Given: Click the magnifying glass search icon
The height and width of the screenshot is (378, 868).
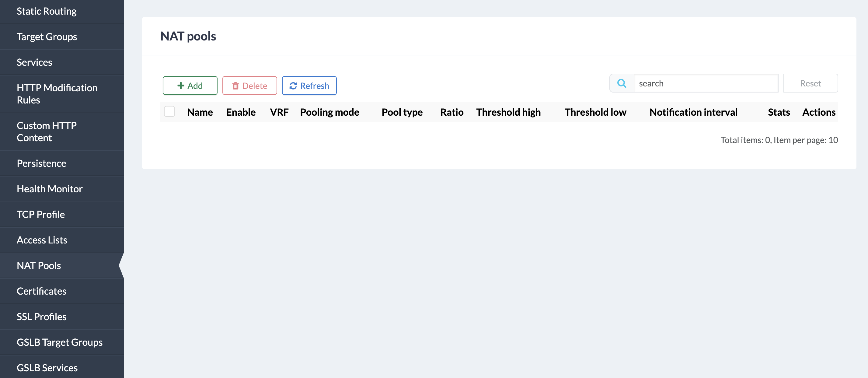Looking at the screenshot, I should (x=622, y=83).
